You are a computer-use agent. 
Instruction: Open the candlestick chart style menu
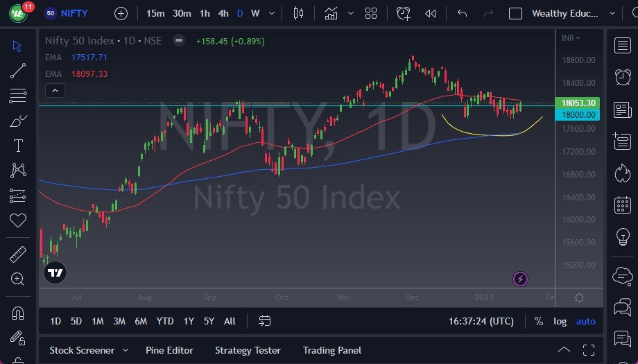coord(298,13)
